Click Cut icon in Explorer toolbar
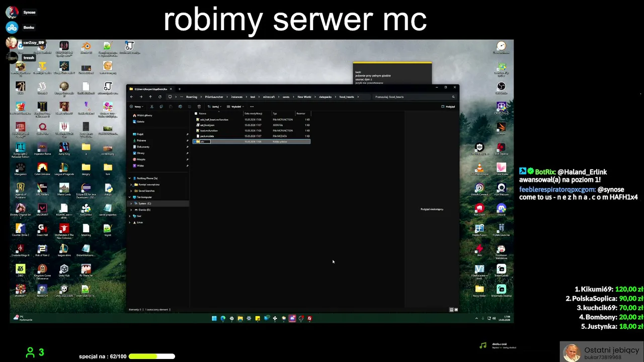The height and width of the screenshot is (362, 644). 151,107
